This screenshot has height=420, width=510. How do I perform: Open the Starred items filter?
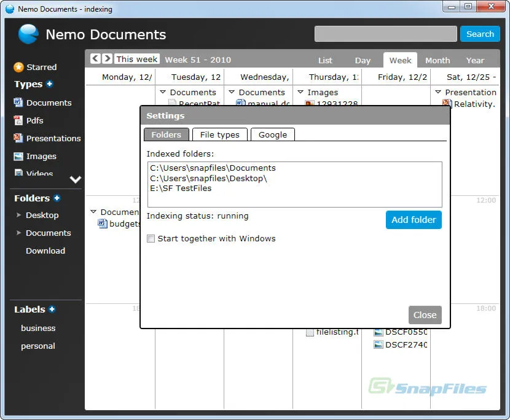pyautogui.click(x=35, y=67)
